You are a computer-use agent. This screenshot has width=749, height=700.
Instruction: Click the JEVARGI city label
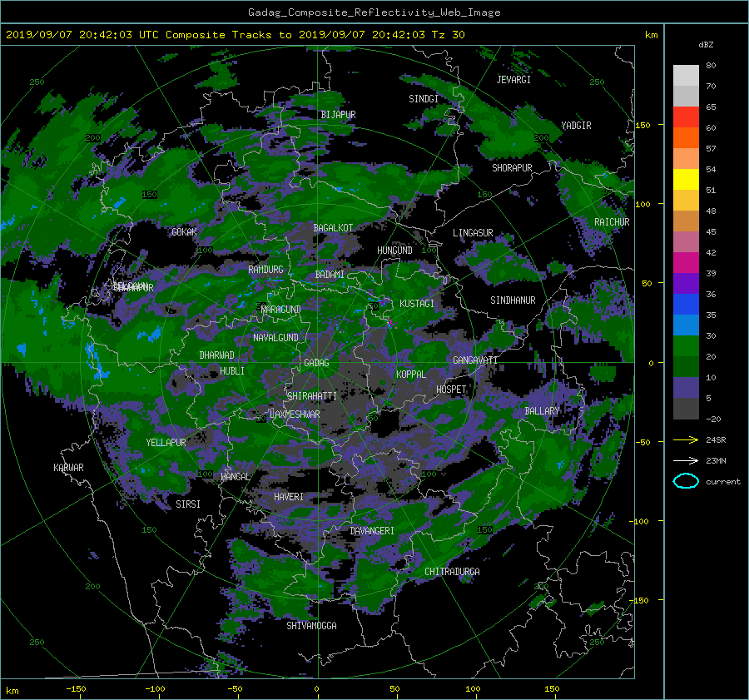point(513,80)
